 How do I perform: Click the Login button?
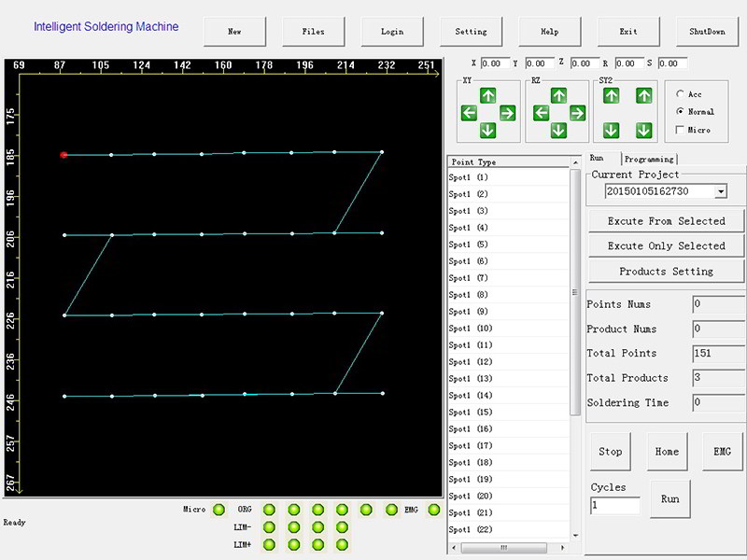(x=392, y=32)
